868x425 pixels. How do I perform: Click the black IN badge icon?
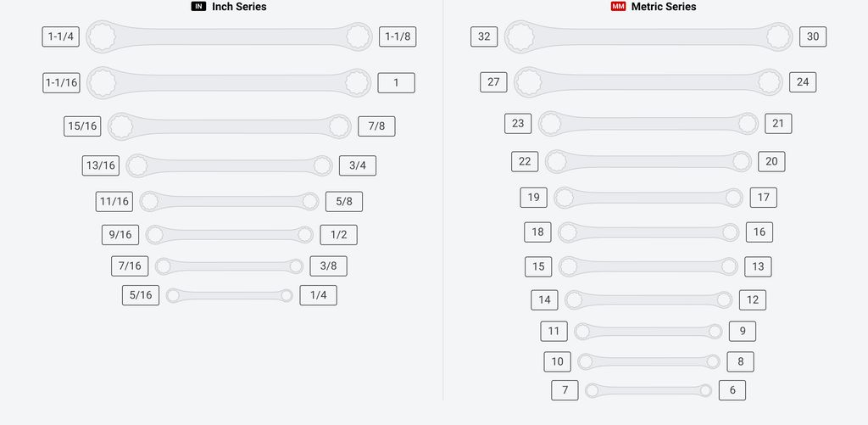point(198,7)
